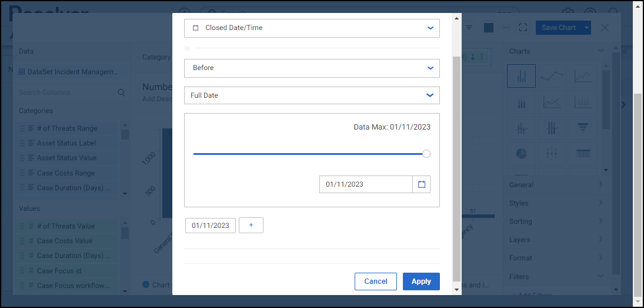Image resolution: width=644 pixels, height=308 pixels.
Task: Click the Cancel button
Action: coord(376,281)
